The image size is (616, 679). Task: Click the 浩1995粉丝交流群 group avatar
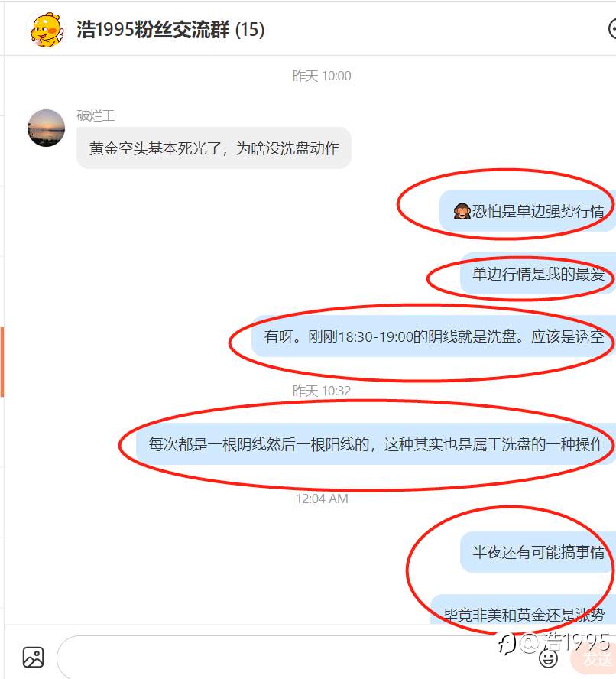tap(47, 30)
